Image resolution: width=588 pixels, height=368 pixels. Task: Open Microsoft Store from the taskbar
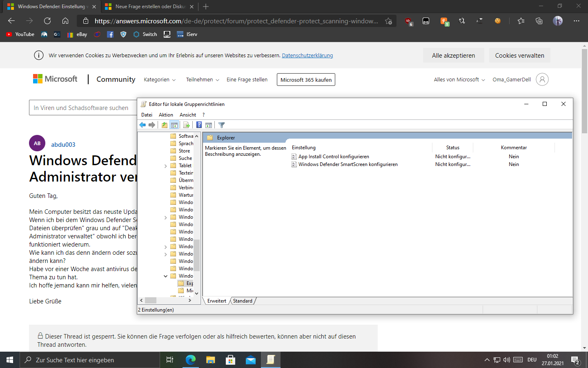point(231,360)
